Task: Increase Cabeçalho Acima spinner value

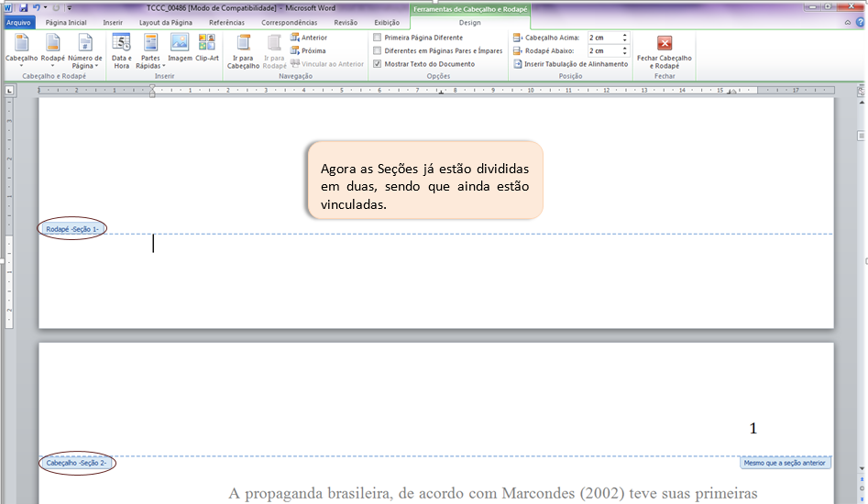Action: point(625,35)
